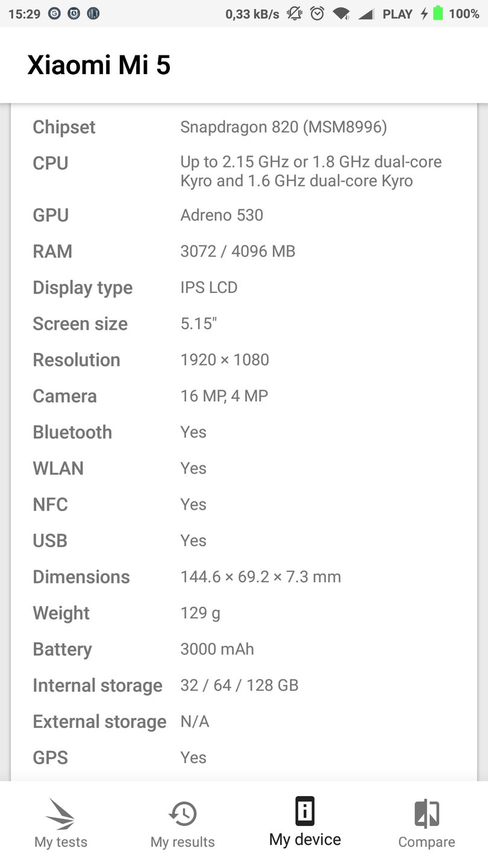Tap the Xiaomi Mi 5 title
The height and width of the screenshot is (868, 488).
[99, 65]
